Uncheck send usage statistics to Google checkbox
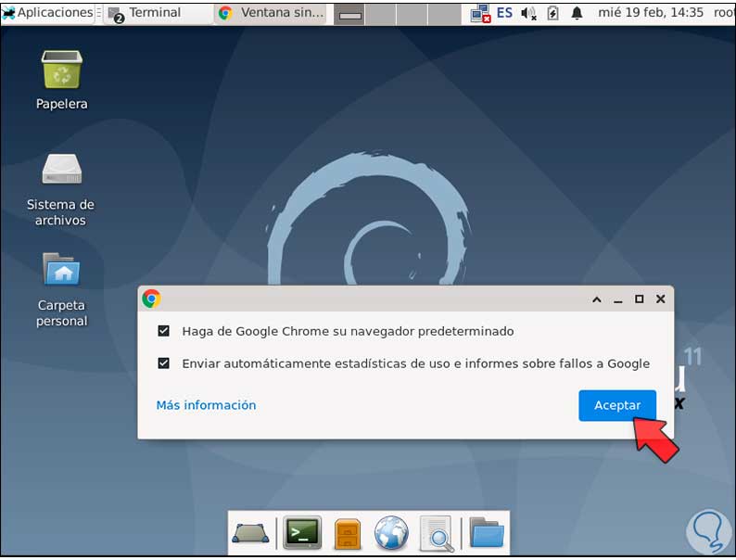 [163, 363]
